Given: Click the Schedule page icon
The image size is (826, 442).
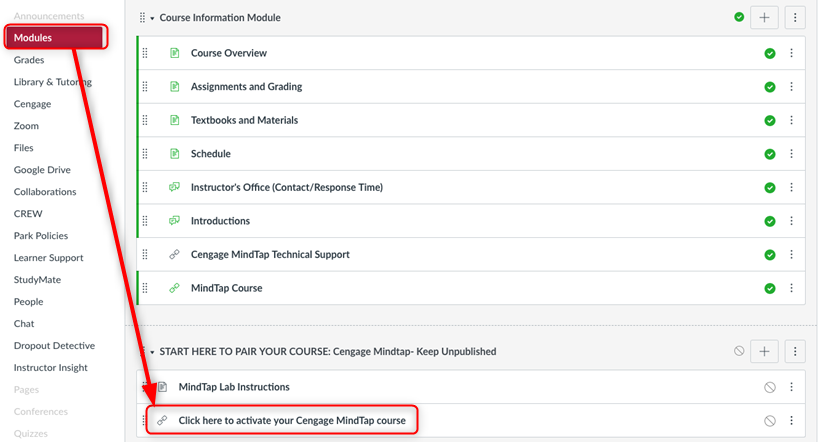Looking at the screenshot, I should (174, 153).
